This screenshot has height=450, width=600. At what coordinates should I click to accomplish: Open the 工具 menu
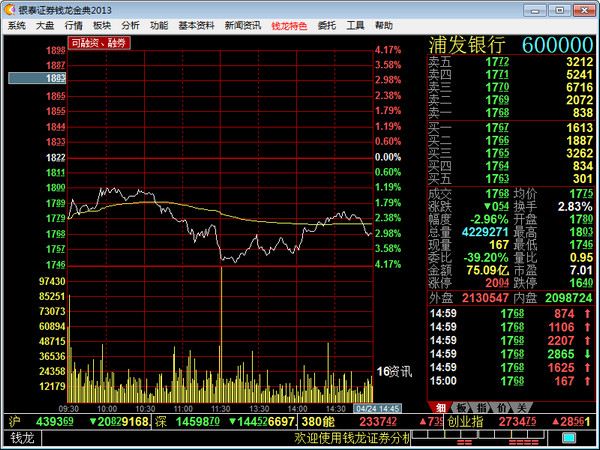tap(355, 26)
